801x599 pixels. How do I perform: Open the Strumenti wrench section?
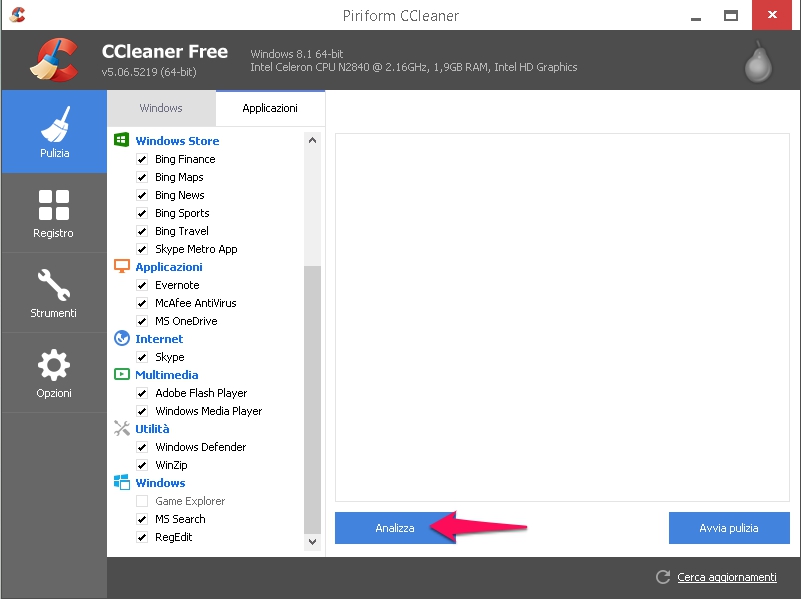pos(54,292)
